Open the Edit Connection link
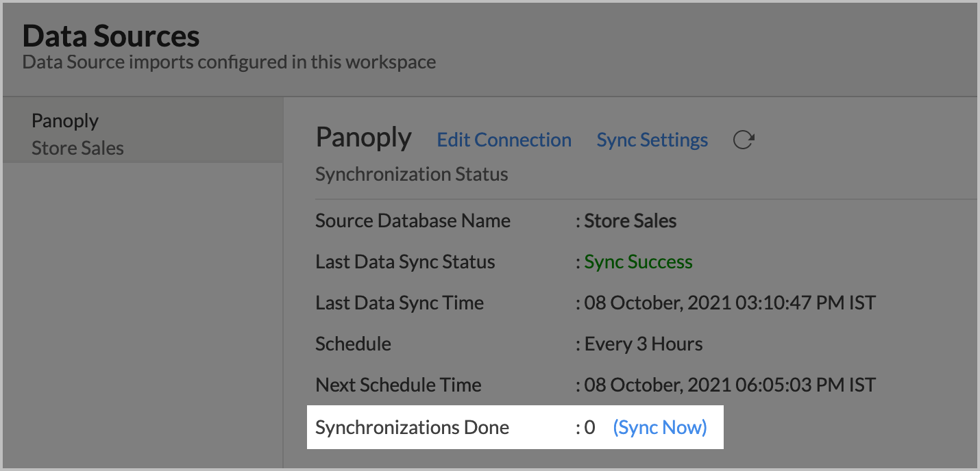 [x=504, y=140]
